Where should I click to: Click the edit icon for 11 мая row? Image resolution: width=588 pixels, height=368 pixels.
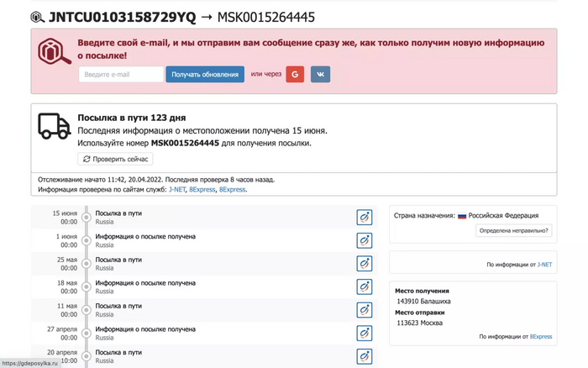pyautogui.click(x=364, y=310)
